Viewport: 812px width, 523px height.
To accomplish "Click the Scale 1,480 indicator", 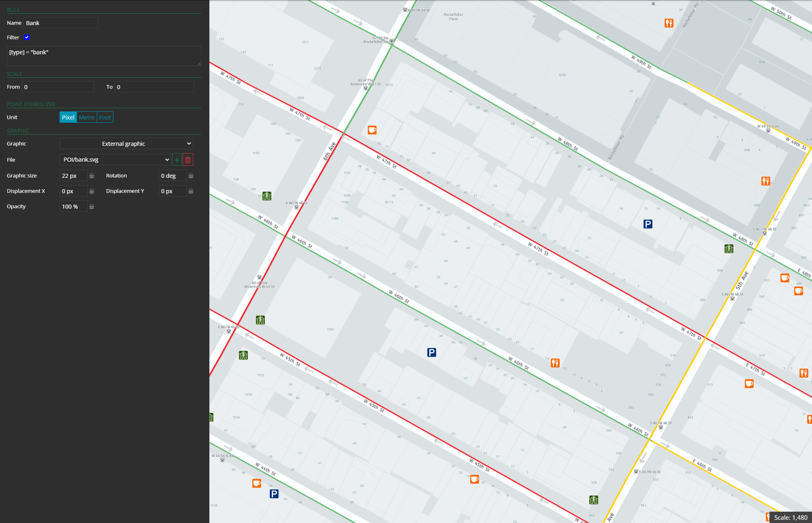I will point(790,517).
